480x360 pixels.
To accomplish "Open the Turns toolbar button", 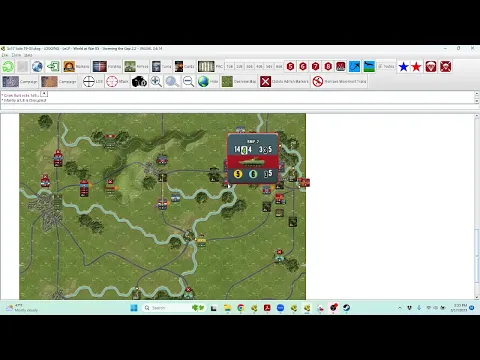I will [161, 66].
